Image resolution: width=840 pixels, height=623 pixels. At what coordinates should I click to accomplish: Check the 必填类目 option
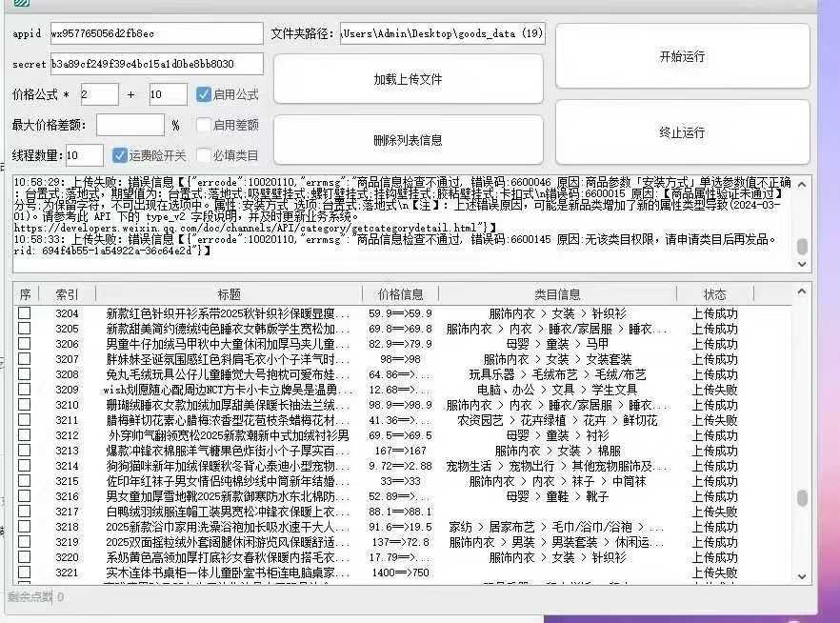(x=204, y=155)
